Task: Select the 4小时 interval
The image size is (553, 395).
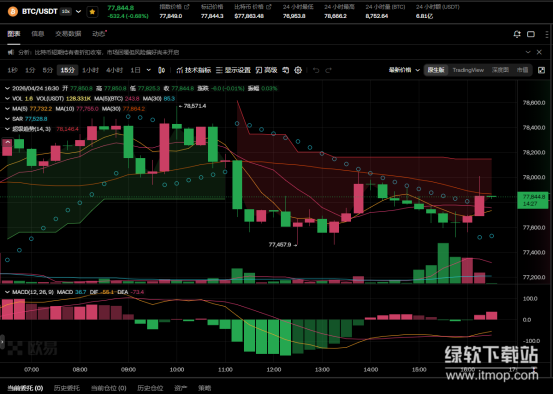Action: click(114, 70)
